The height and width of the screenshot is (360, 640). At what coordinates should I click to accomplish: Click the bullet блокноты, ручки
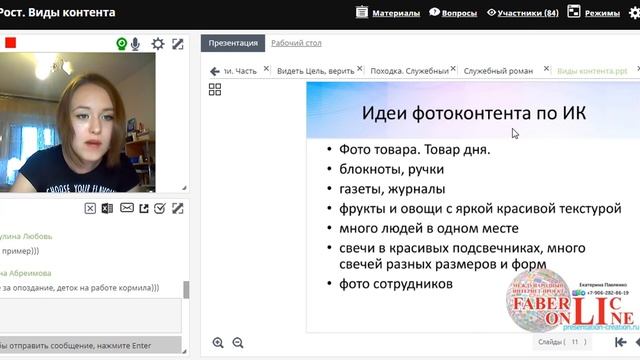coord(391,169)
